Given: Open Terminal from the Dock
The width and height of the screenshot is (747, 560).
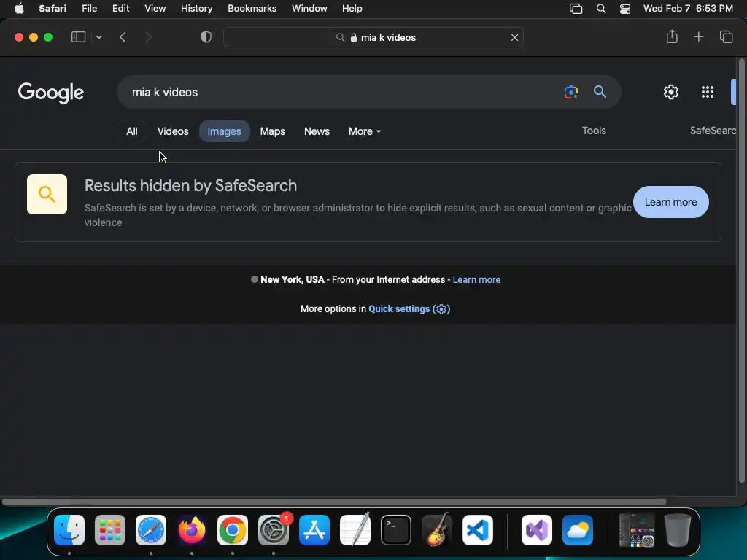Looking at the screenshot, I should (396, 530).
